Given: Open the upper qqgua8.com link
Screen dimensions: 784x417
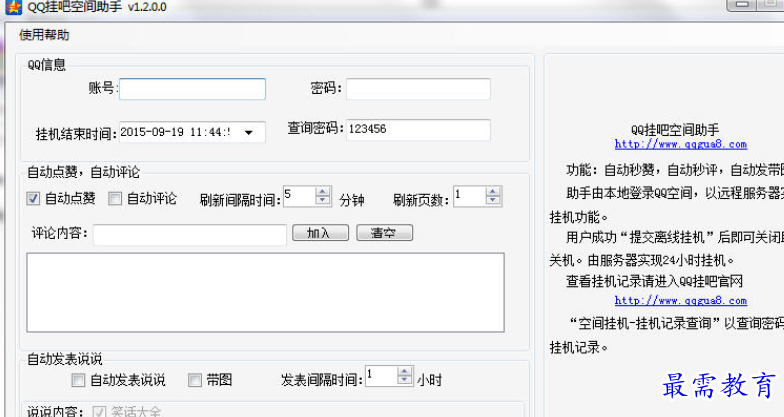Looking at the screenshot, I should click(680, 144).
